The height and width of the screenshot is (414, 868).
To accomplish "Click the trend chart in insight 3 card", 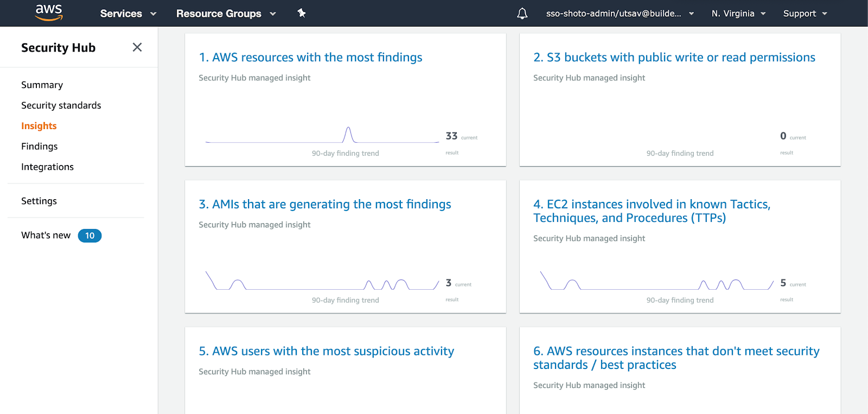I will (x=322, y=281).
